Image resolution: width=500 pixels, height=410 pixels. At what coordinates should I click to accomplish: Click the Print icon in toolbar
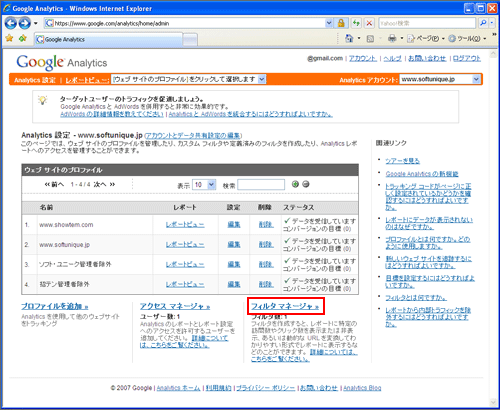click(392, 39)
